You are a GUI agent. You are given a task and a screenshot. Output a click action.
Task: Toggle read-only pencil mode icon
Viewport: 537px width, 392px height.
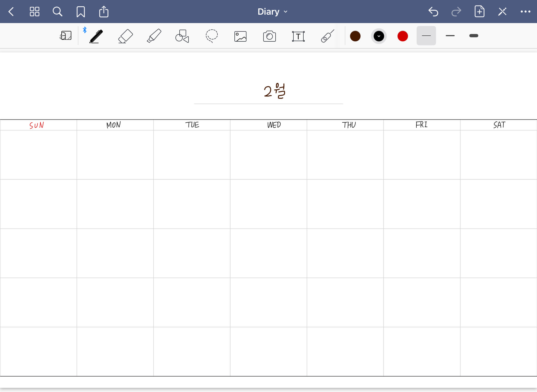tap(502, 12)
